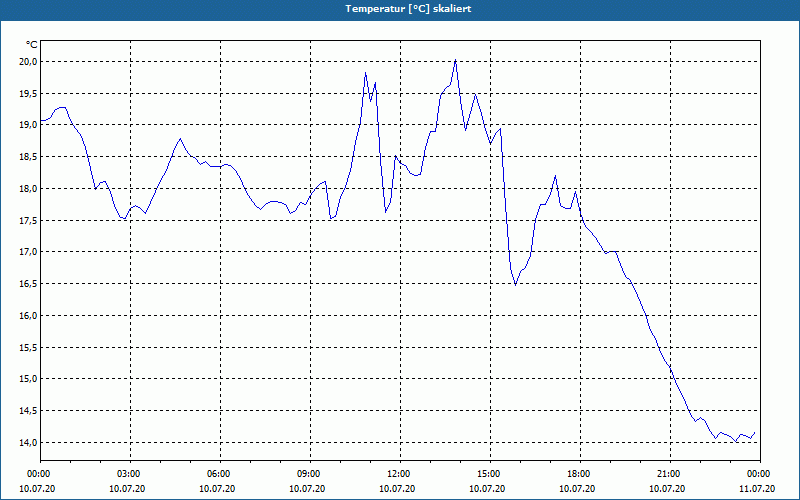Click the '21:00' time label
This screenshot has width=800, height=500.
click(x=670, y=474)
